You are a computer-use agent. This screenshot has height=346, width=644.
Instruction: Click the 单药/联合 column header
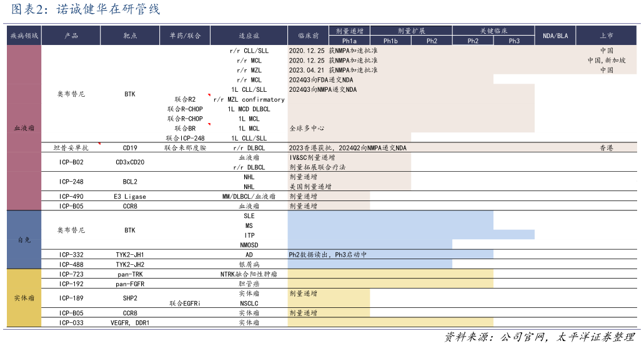click(185, 36)
